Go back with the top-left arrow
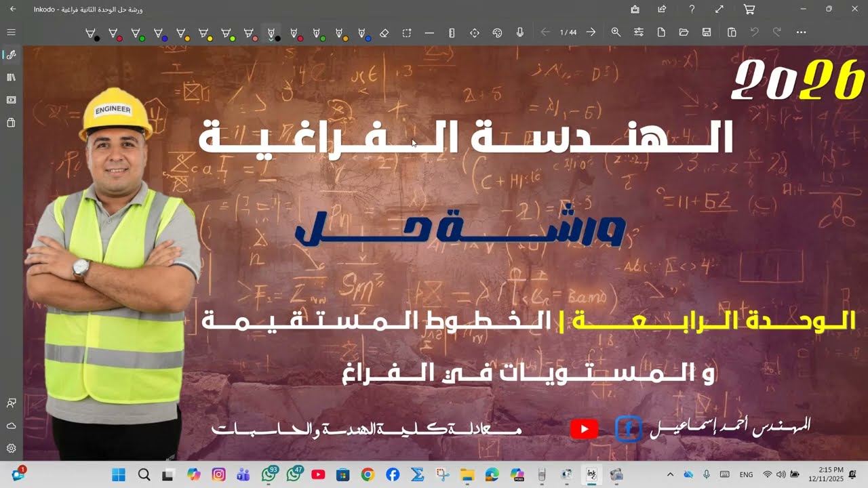This screenshot has height=488, width=868. (x=12, y=9)
